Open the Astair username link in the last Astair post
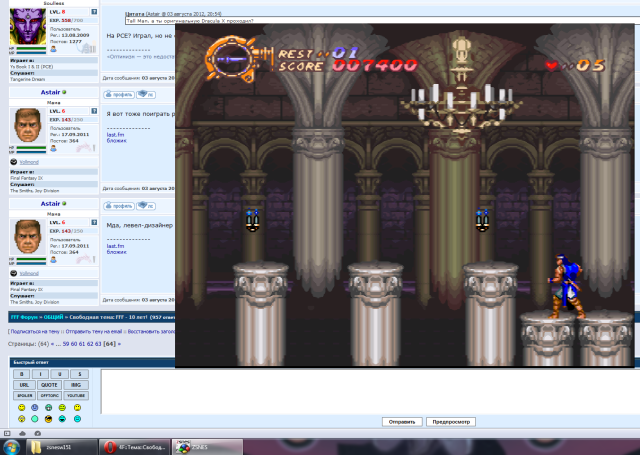This screenshot has height=455, width=640. pyautogui.click(x=50, y=204)
